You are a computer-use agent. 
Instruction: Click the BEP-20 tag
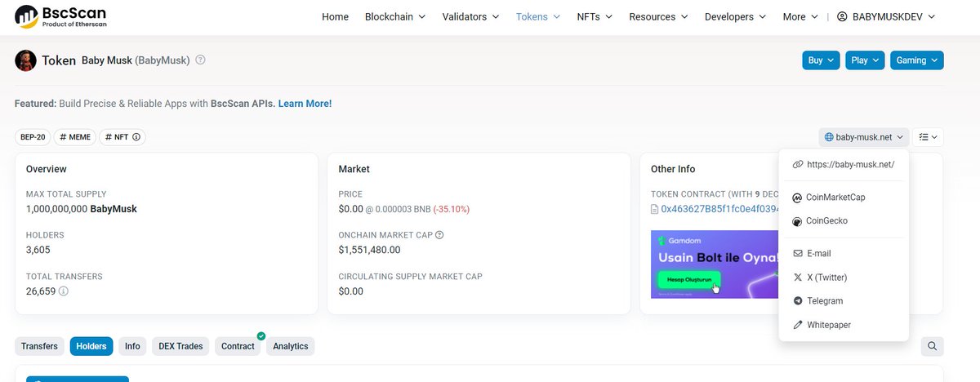(x=33, y=137)
